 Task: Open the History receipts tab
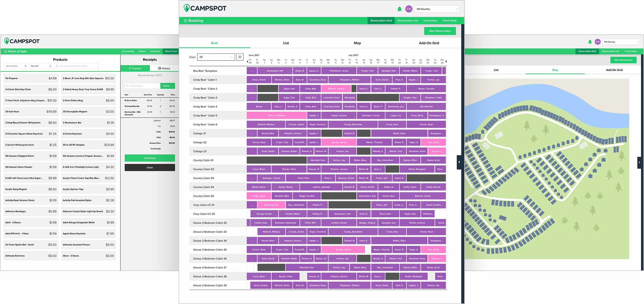164,68
